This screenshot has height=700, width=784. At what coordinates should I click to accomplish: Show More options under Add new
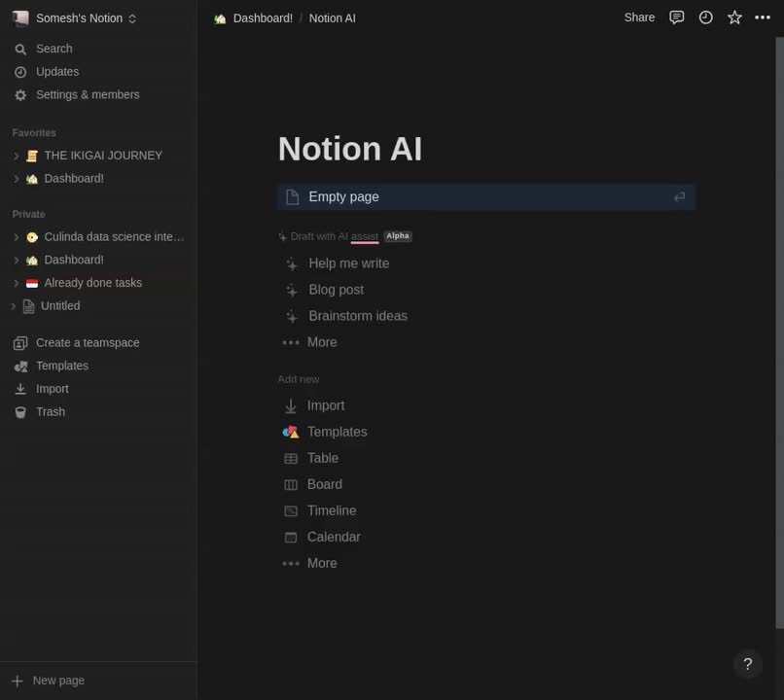coord(309,564)
